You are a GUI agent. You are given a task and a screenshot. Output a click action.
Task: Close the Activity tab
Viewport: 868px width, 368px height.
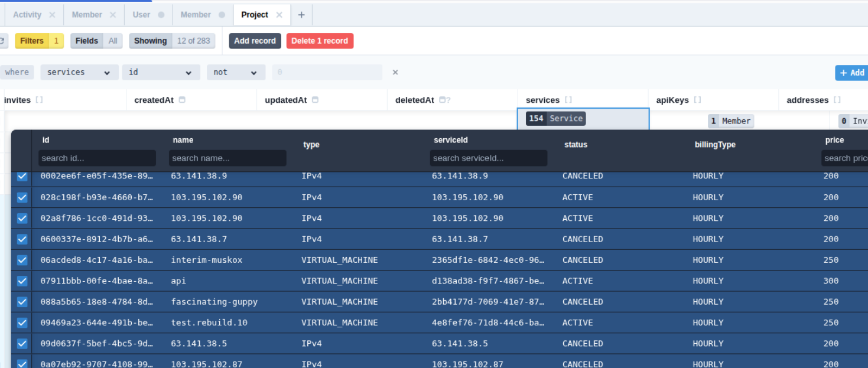point(52,15)
